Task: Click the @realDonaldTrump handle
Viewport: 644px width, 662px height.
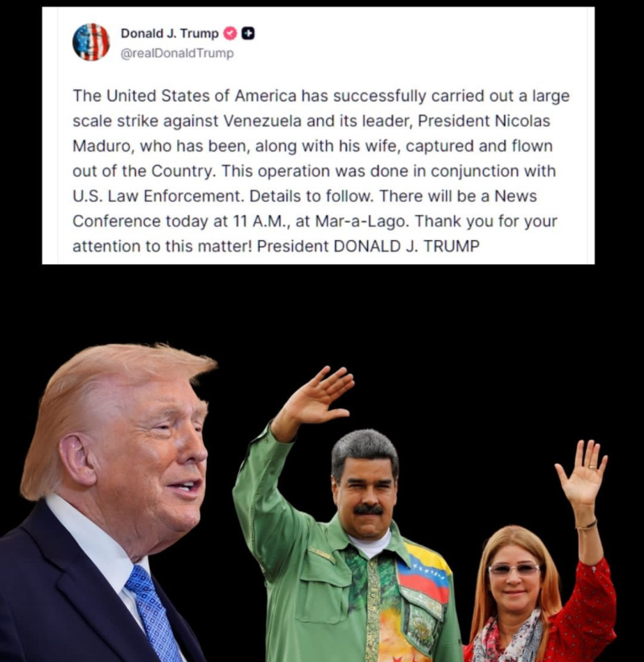Action: 177,53
